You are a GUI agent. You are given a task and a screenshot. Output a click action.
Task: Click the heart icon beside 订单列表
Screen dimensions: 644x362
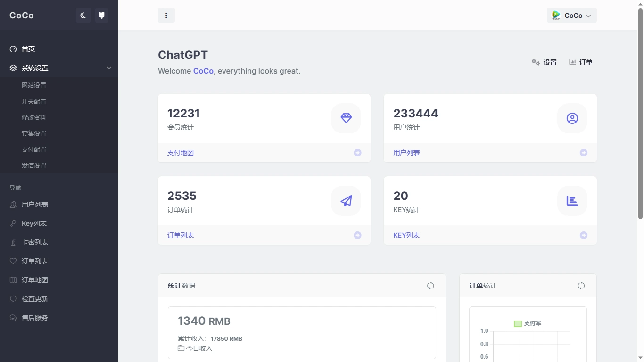click(13, 261)
